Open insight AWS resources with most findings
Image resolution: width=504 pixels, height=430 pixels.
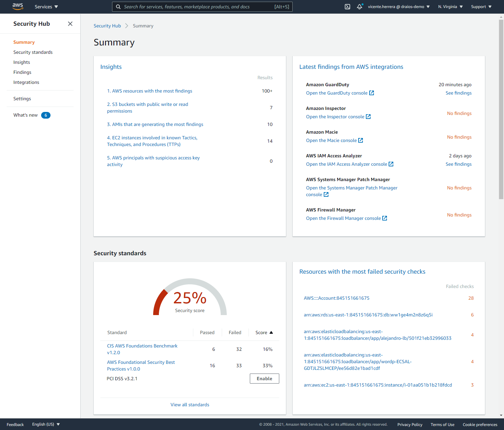pos(149,91)
